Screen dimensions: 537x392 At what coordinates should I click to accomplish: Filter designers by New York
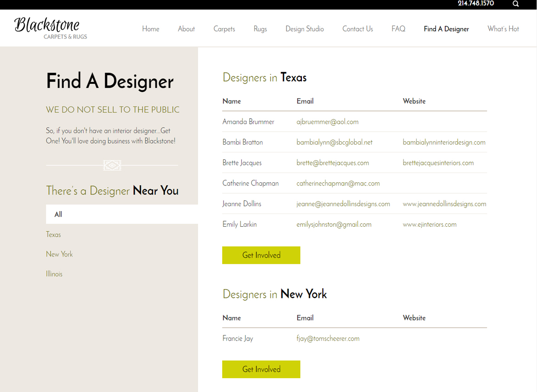(59, 254)
